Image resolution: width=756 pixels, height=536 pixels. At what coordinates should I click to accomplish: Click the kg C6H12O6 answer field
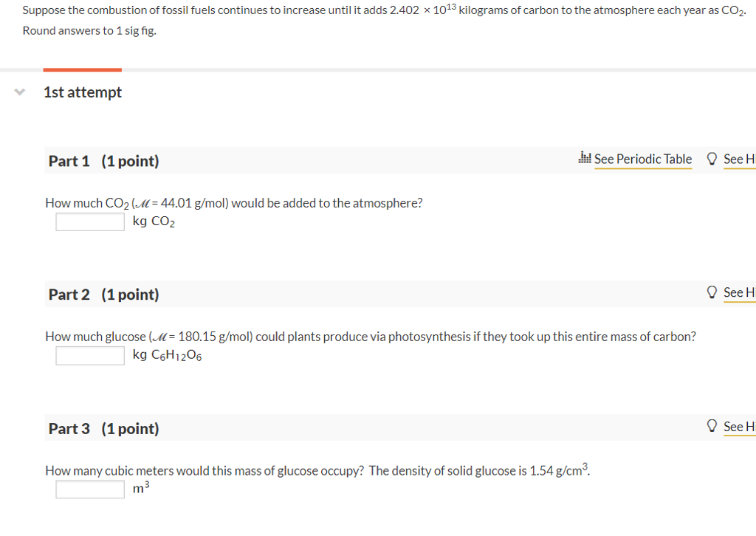pyautogui.click(x=90, y=356)
